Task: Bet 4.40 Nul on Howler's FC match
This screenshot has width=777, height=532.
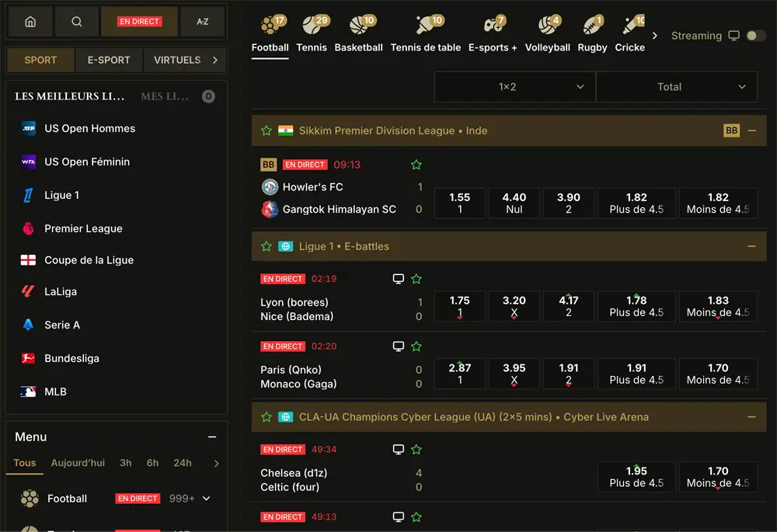Action: [514, 203]
